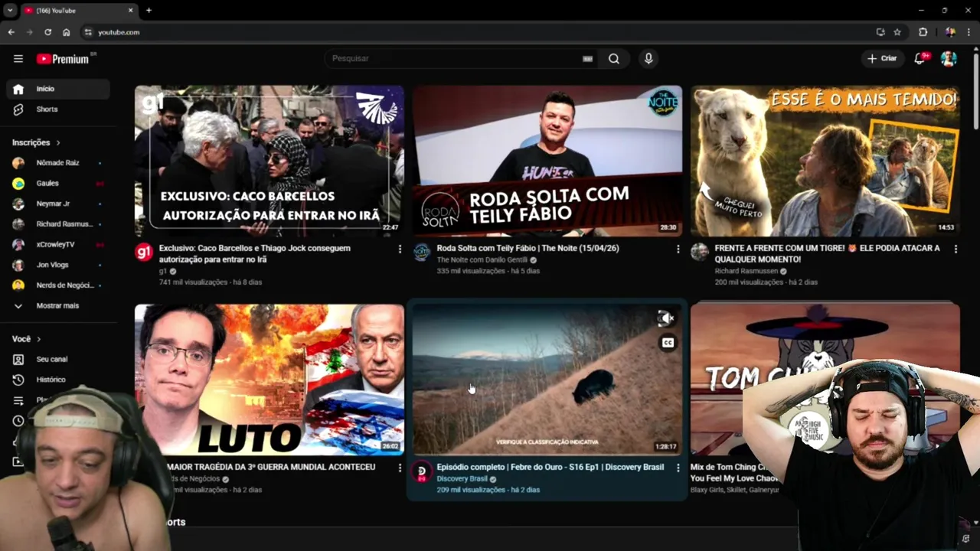Click the page vertical scrollbar
980x551 pixels.
coord(975,92)
